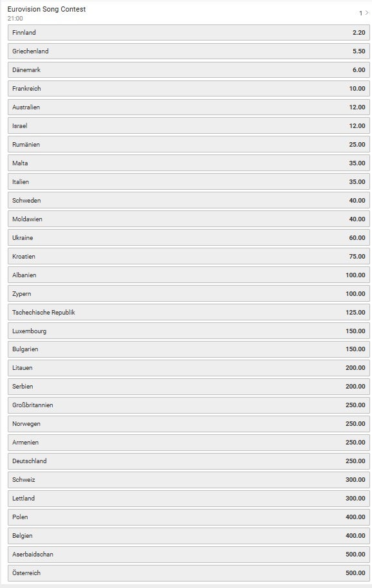372x588 pixels.
Task: Choose the Australien bet at 12.00
Action: tap(189, 107)
